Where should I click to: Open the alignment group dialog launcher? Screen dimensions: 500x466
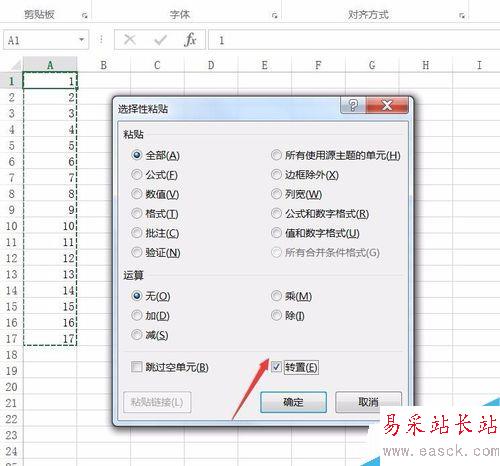click(462, 15)
